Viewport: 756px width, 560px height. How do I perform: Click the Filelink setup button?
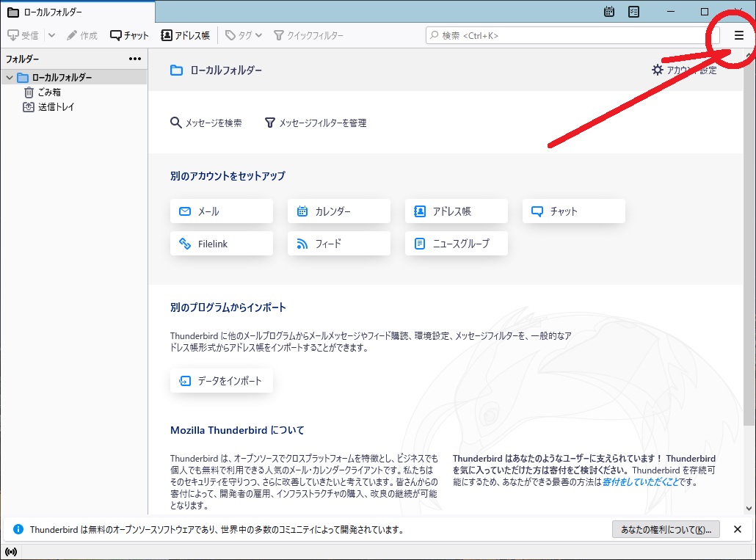pos(222,244)
